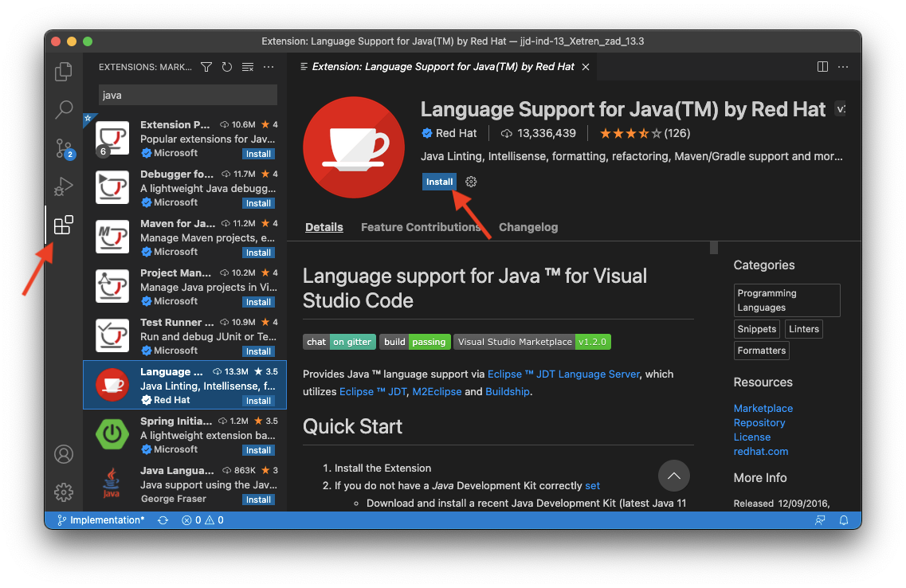Open the Source Control view
906x588 pixels.
point(64,148)
